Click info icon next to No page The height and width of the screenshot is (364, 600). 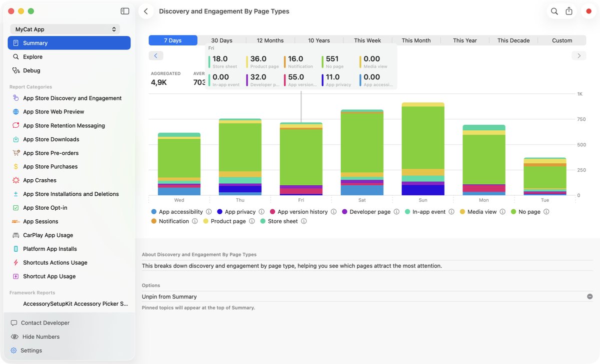tap(546, 212)
